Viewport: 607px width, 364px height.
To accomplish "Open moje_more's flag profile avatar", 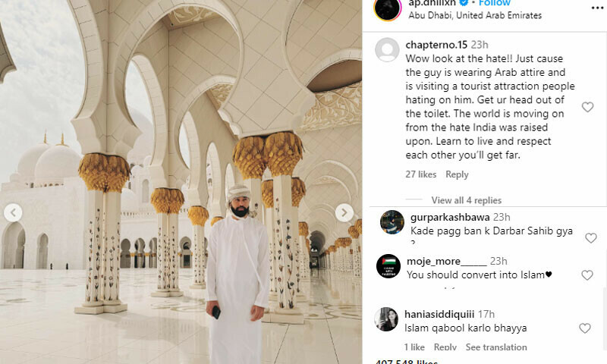I will point(388,266).
